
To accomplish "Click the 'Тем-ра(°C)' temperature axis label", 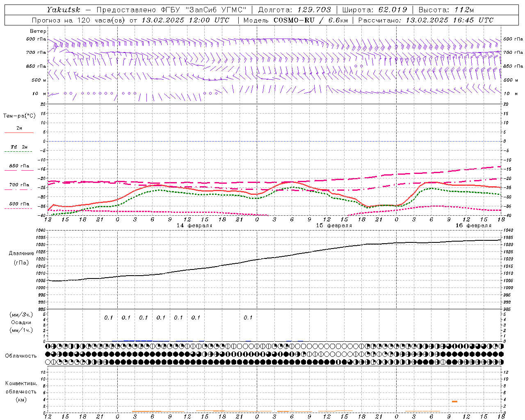I will (x=19, y=116).
